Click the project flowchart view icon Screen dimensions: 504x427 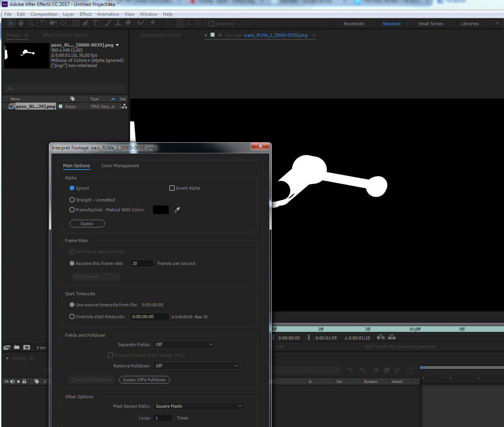point(124,106)
